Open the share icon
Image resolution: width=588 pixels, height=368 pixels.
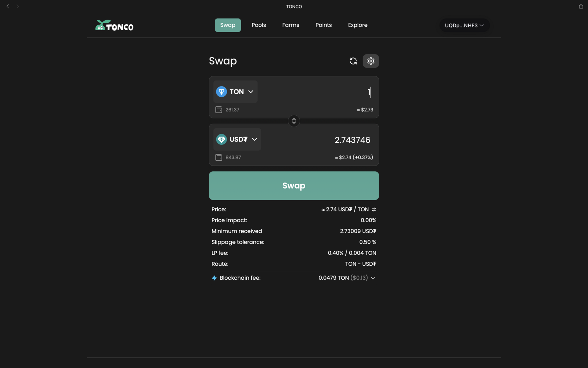pyautogui.click(x=581, y=6)
